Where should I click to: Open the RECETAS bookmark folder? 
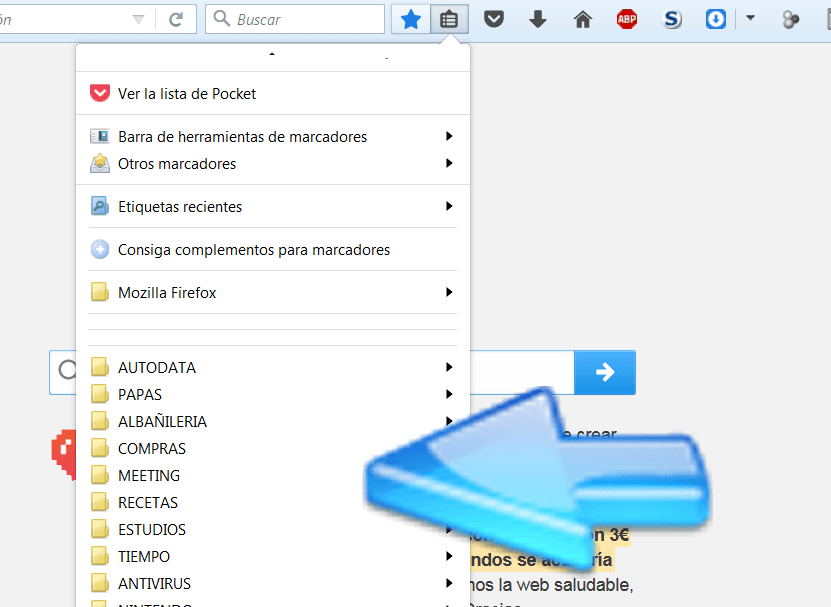tap(273, 502)
